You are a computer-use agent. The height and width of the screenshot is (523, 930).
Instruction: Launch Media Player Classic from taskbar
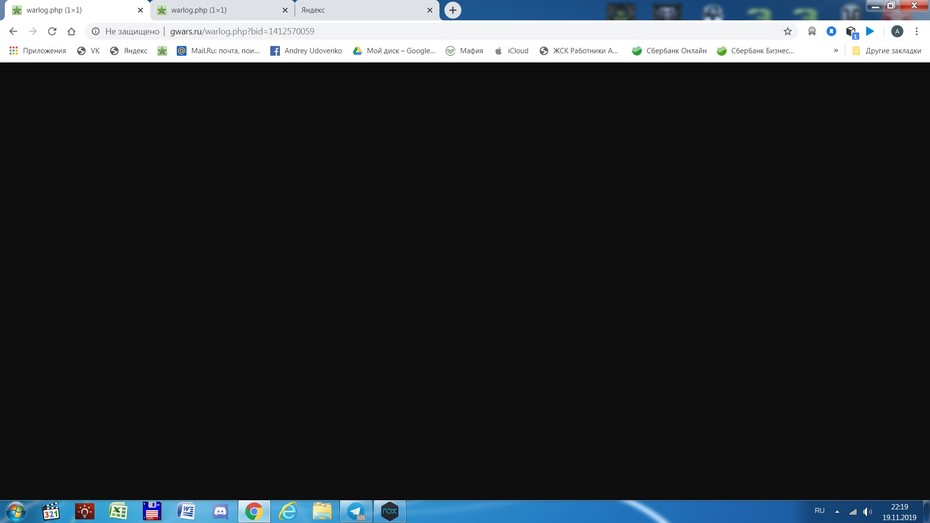coord(51,511)
